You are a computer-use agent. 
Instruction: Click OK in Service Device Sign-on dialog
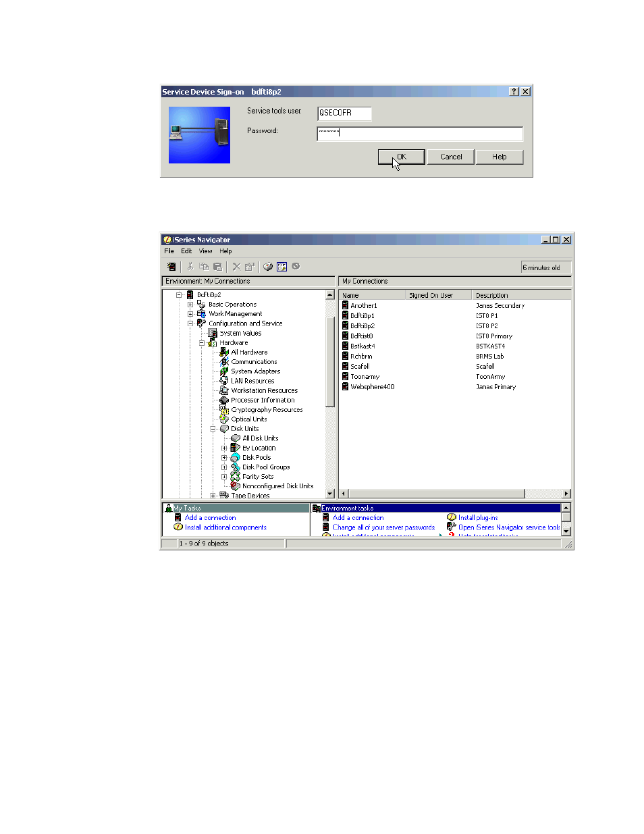(x=402, y=157)
